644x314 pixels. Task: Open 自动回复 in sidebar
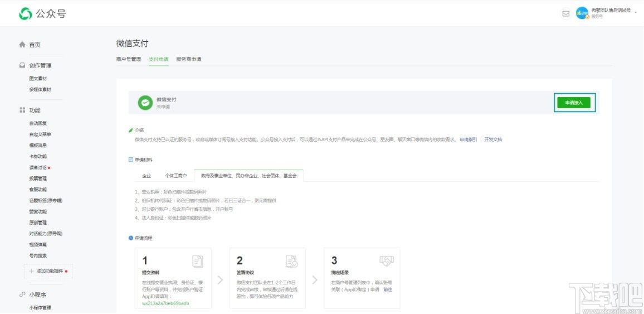[x=38, y=123]
